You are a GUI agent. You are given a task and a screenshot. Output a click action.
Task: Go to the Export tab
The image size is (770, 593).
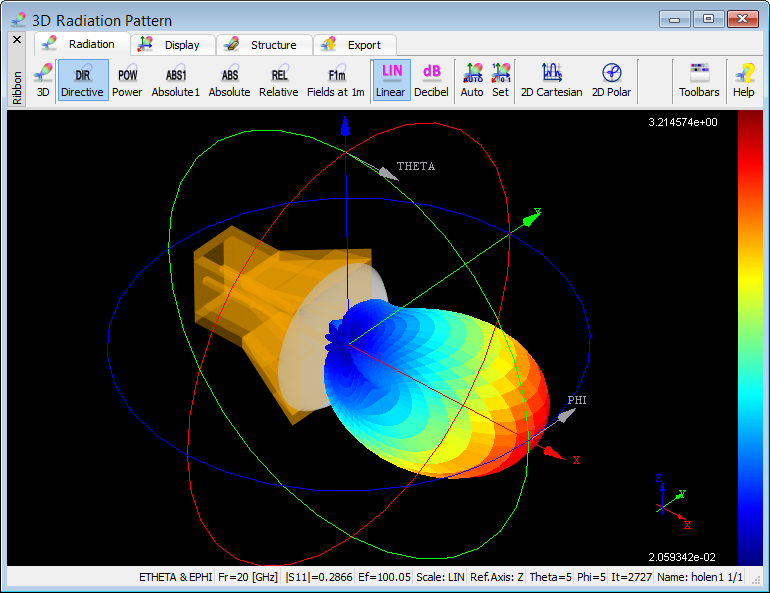pyautogui.click(x=355, y=45)
